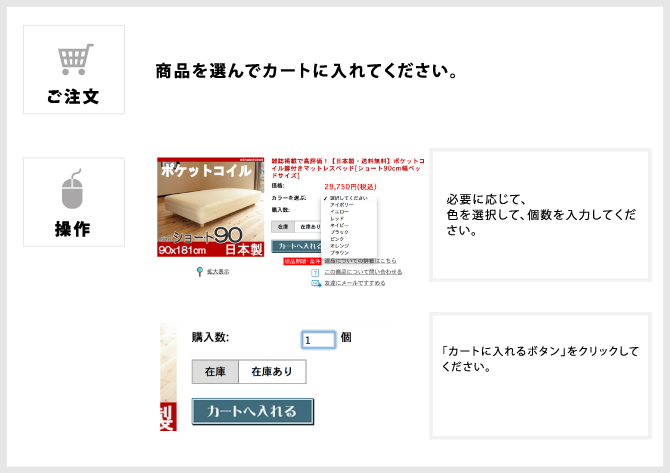This screenshot has width=670, height=473.
Task: Choose レッド in the color dropdown
Action: pyautogui.click(x=337, y=219)
